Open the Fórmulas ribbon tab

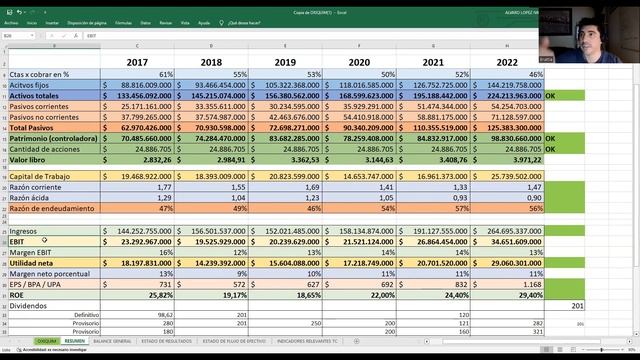[123, 23]
